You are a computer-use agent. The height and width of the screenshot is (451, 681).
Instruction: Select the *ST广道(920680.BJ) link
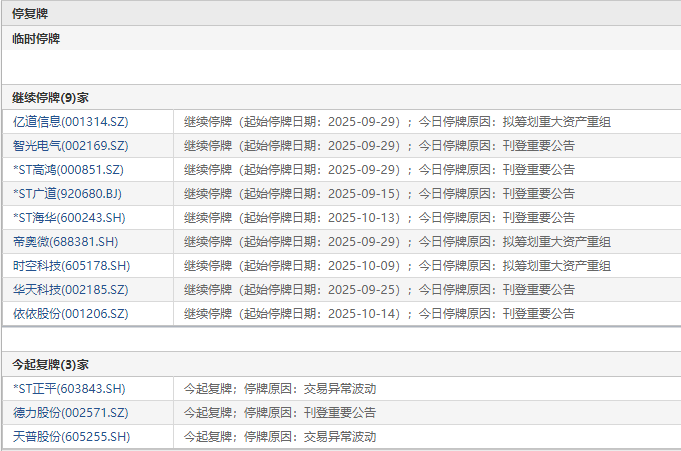[x=67, y=193]
